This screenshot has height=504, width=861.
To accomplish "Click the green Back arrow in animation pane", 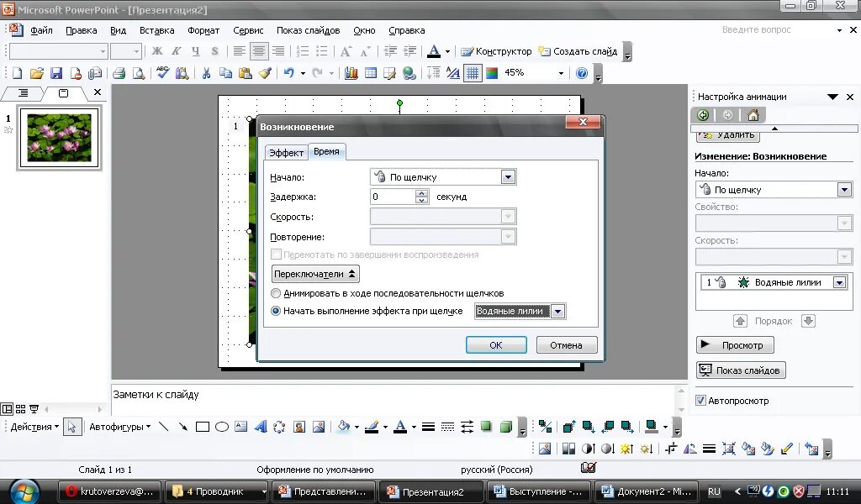I will pos(703,115).
